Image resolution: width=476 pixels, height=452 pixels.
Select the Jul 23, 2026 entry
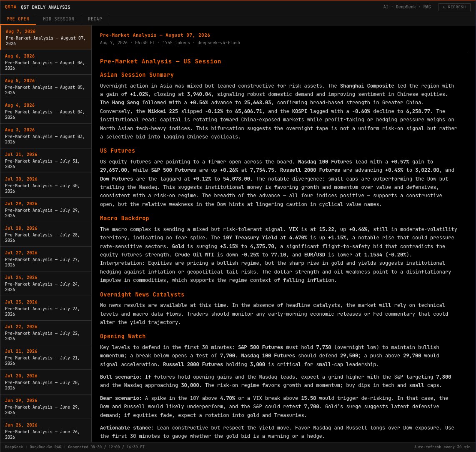[x=46, y=308]
